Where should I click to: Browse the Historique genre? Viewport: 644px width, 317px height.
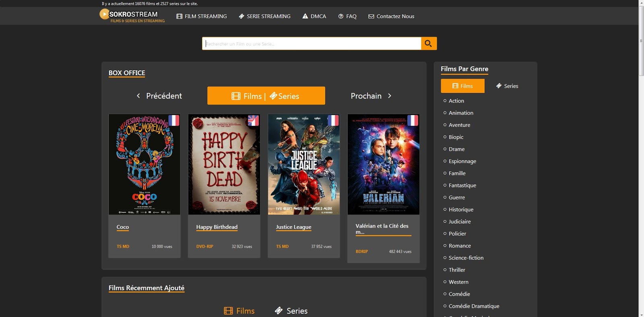tap(461, 209)
